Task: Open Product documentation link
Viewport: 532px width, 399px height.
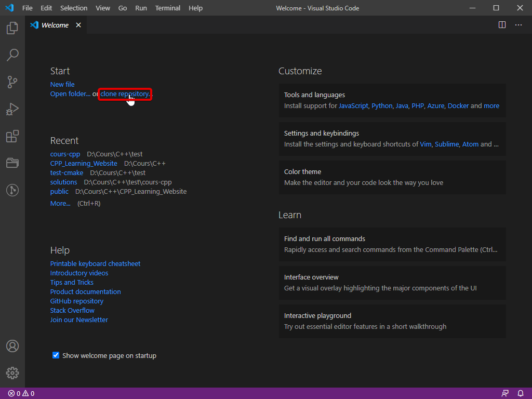Action: point(86,292)
